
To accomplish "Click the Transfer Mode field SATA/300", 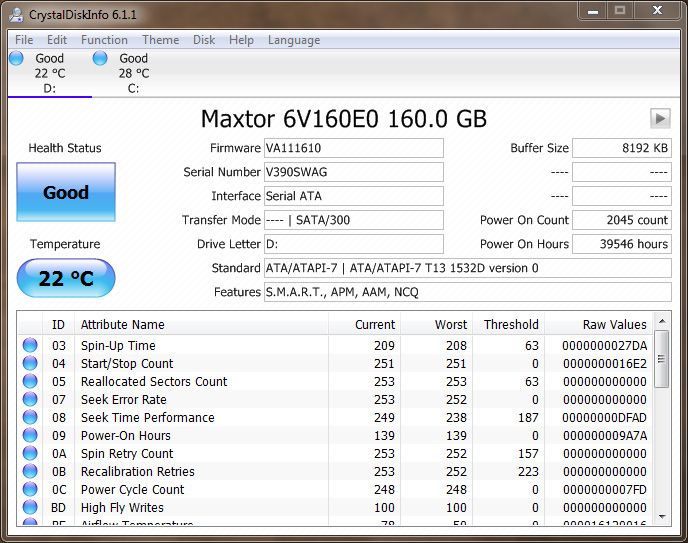I will click(x=354, y=220).
